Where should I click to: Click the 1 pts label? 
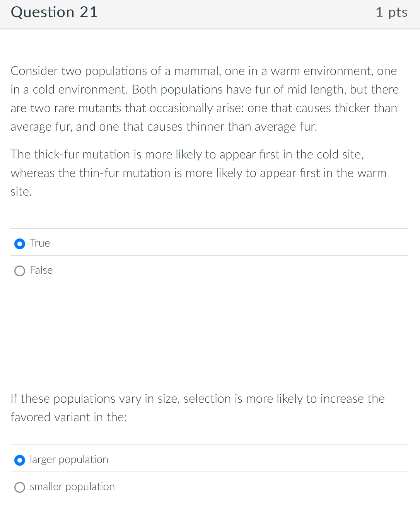point(392,12)
